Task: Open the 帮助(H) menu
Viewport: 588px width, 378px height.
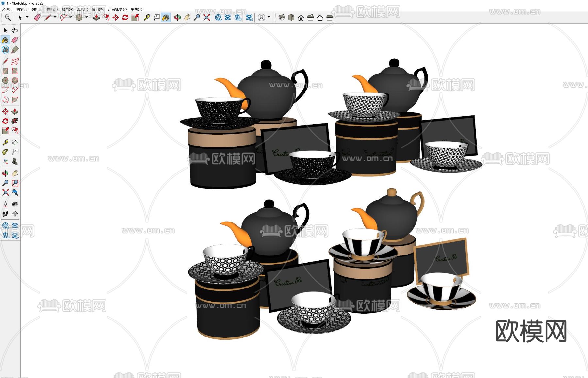Action: click(137, 9)
